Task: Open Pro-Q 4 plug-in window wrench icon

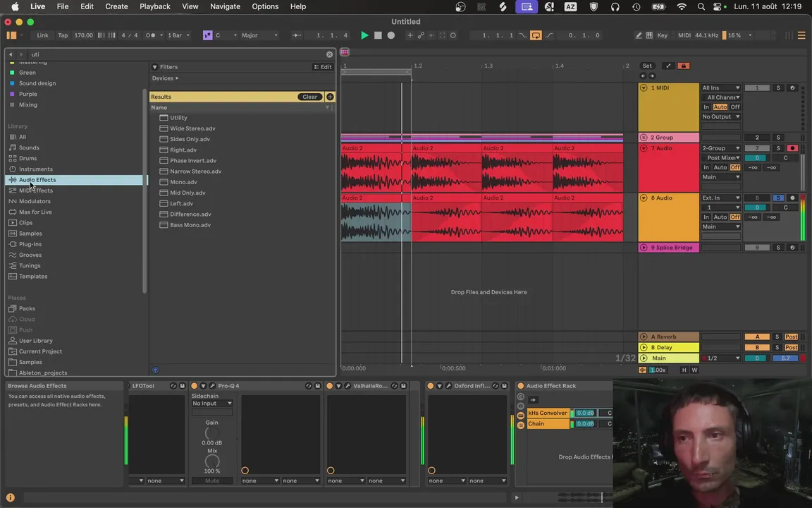Action: tap(212, 386)
